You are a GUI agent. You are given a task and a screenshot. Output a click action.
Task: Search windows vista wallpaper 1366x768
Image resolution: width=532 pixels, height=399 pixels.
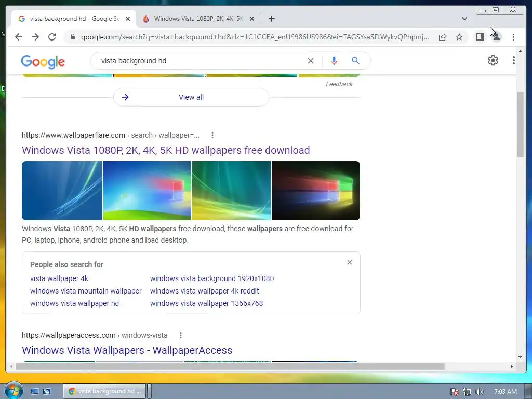206,303
